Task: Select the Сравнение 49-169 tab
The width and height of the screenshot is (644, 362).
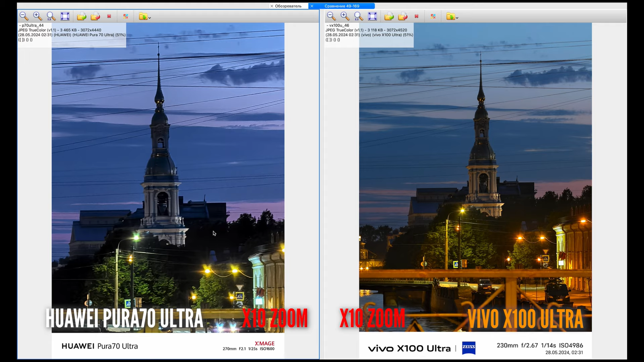Action: coord(342,6)
